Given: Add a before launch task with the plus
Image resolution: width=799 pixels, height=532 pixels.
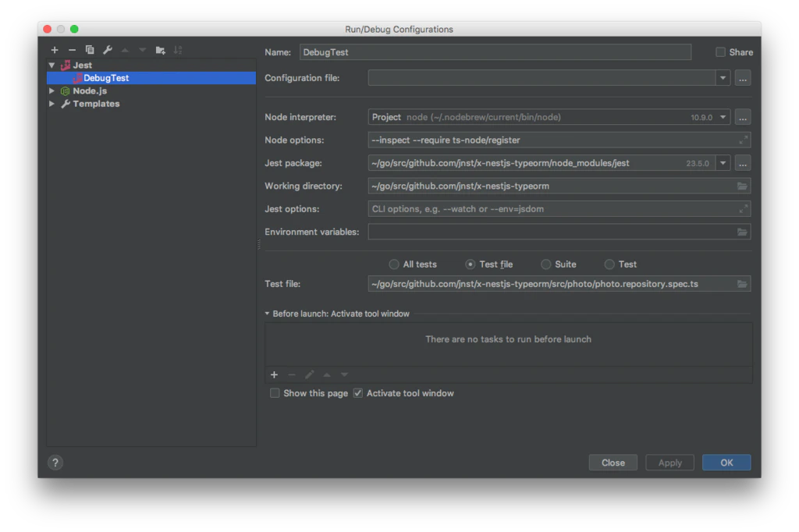Looking at the screenshot, I should [x=274, y=374].
